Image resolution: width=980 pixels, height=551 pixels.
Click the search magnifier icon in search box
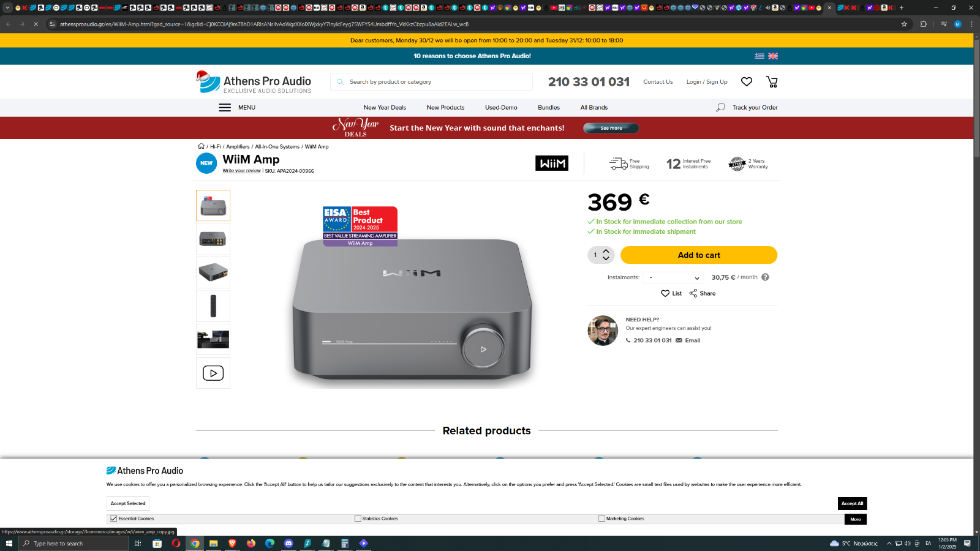340,81
